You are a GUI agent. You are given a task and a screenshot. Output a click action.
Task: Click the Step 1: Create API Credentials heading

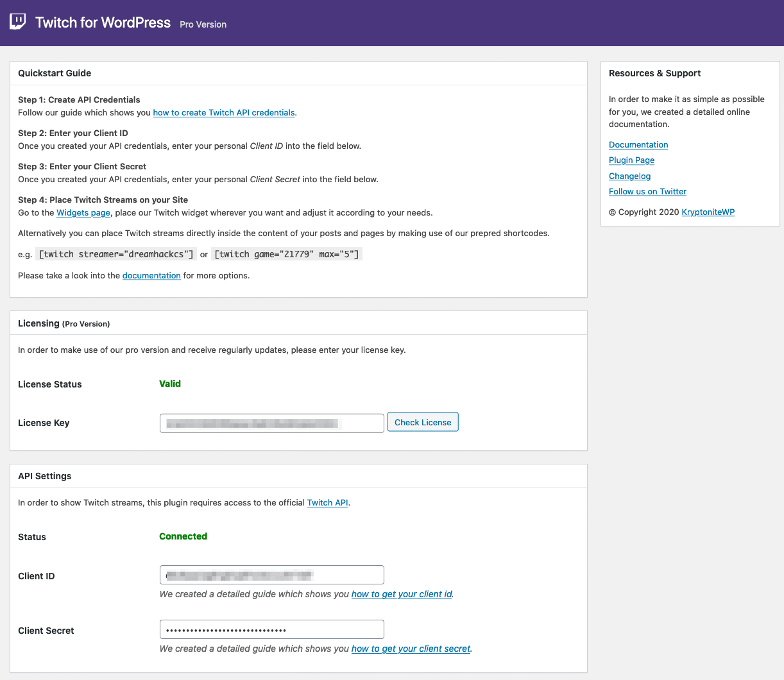(79, 99)
